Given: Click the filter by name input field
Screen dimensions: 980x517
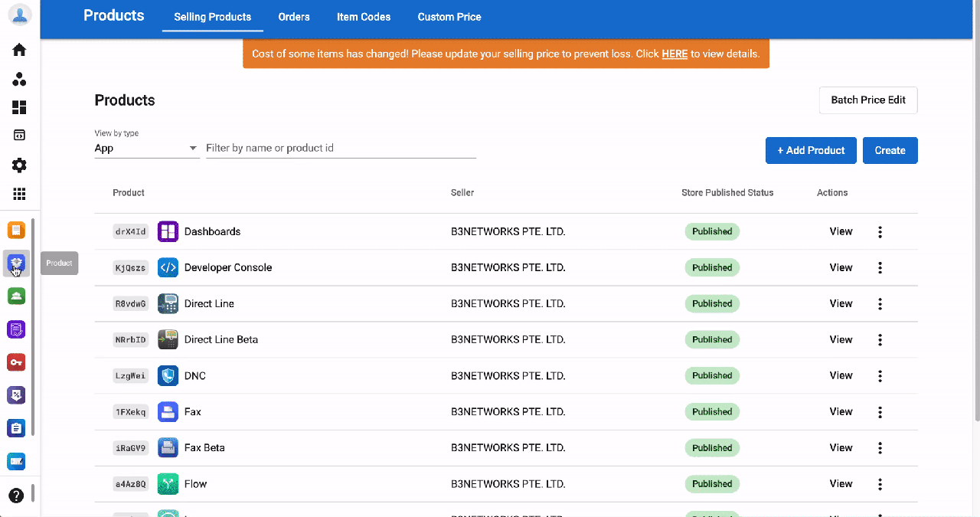Looking at the screenshot, I should [x=341, y=148].
